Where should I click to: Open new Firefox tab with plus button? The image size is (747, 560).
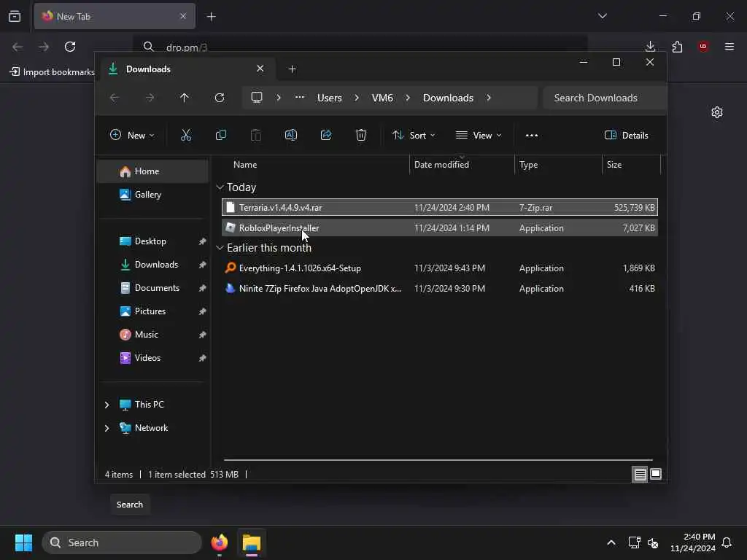click(x=211, y=17)
